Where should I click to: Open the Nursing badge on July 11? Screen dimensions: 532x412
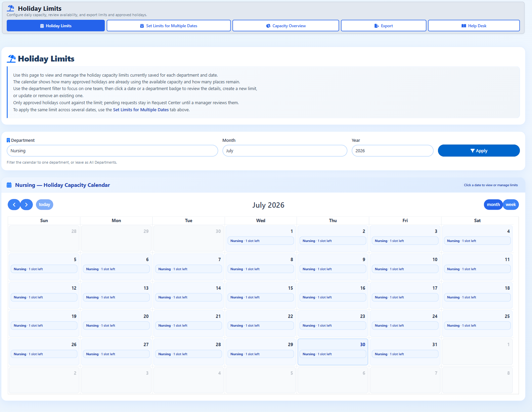(477, 269)
